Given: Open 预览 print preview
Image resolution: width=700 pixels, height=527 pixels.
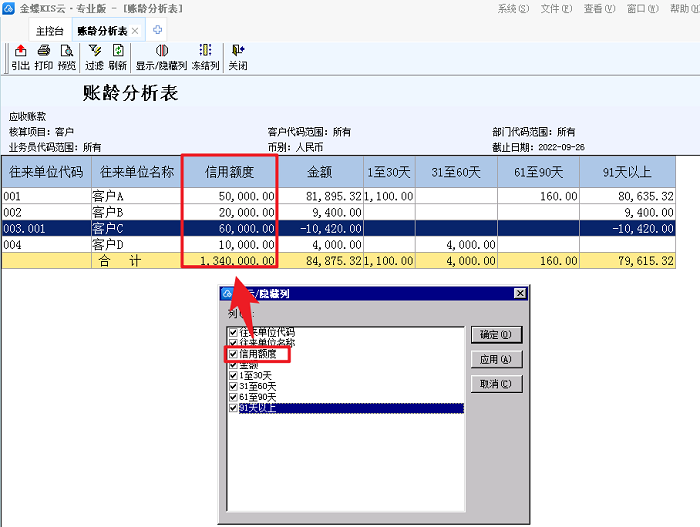Looking at the screenshot, I should pos(67,57).
